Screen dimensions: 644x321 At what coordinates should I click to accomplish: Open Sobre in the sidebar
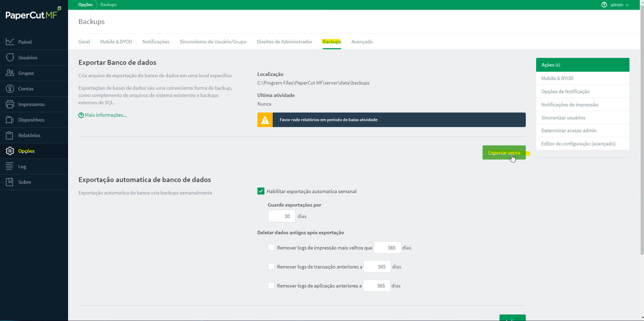[x=34, y=182]
